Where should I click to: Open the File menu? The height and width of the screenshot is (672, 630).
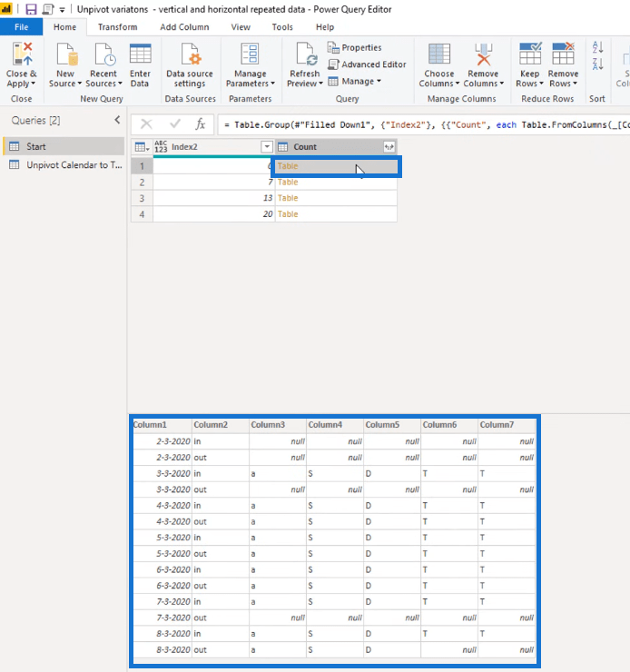22,27
